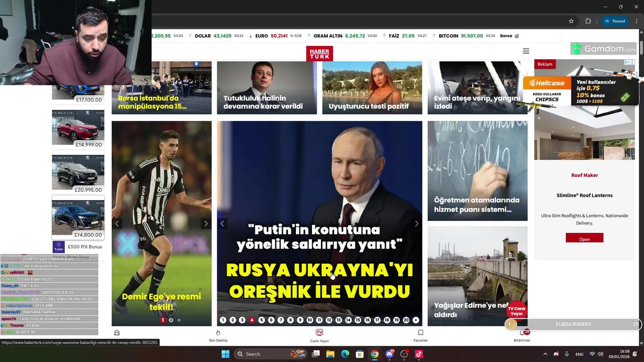Click the ENG language indicator

580,354
